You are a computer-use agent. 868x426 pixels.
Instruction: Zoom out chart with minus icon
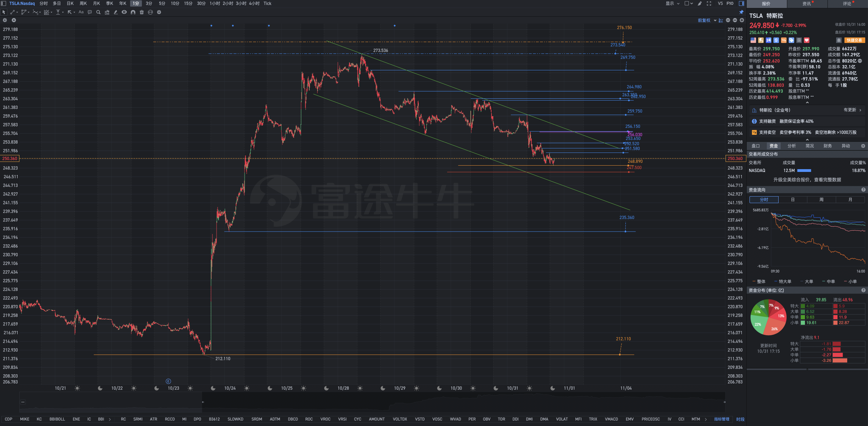click(x=735, y=20)
